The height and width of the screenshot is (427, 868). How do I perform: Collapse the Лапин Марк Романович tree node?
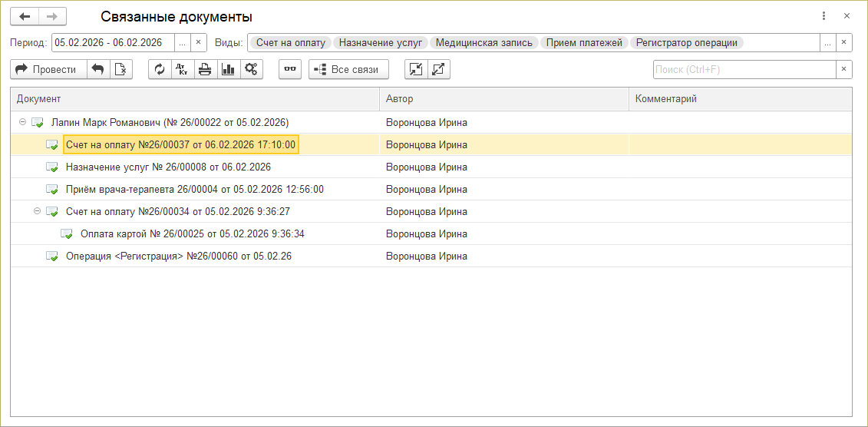(x=23, y=122)
